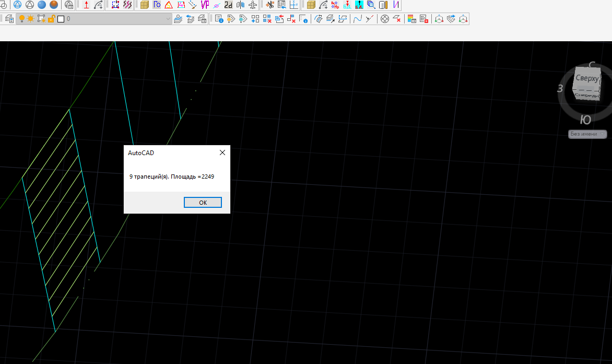This screenshot has height=364, width=612.
Task: Toggle layer 0 freeze sun icon
Action: click(30, 19)
